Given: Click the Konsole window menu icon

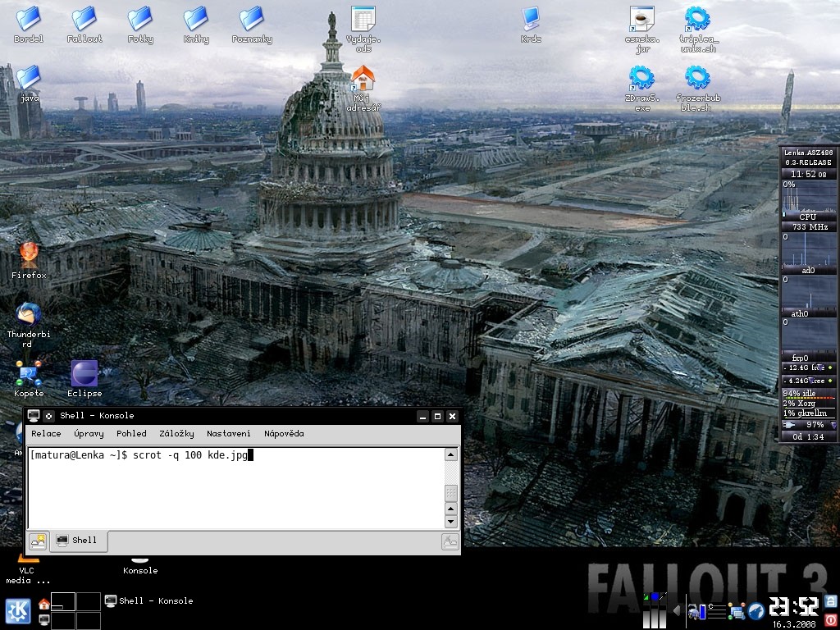Looking at the screenshot, I should [x=34, y=416].
